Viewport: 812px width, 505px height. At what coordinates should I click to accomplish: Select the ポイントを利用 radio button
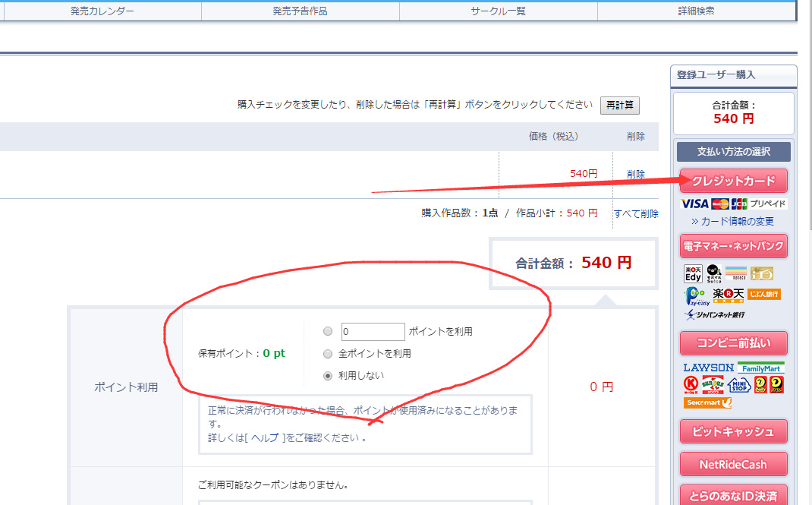coord(327,331)
